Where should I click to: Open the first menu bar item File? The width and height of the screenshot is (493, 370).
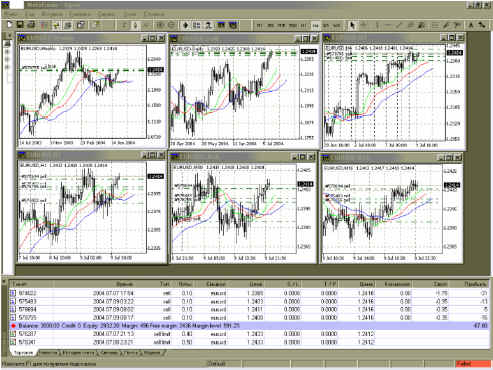(12, 14)
